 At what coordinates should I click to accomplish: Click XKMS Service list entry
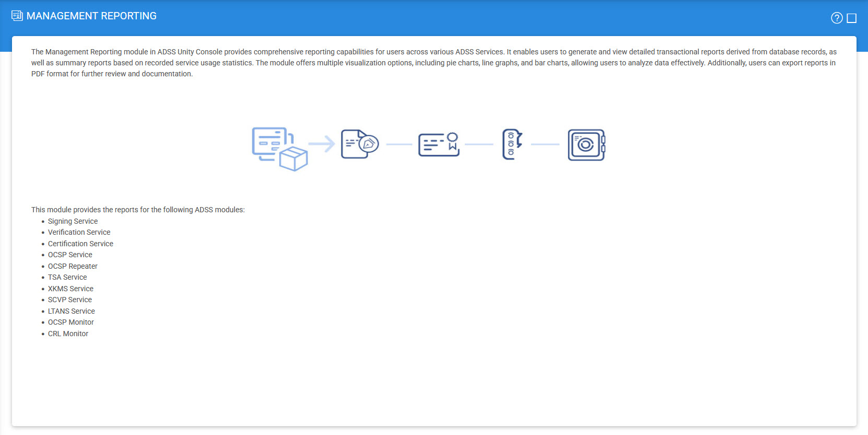(71, 289)
